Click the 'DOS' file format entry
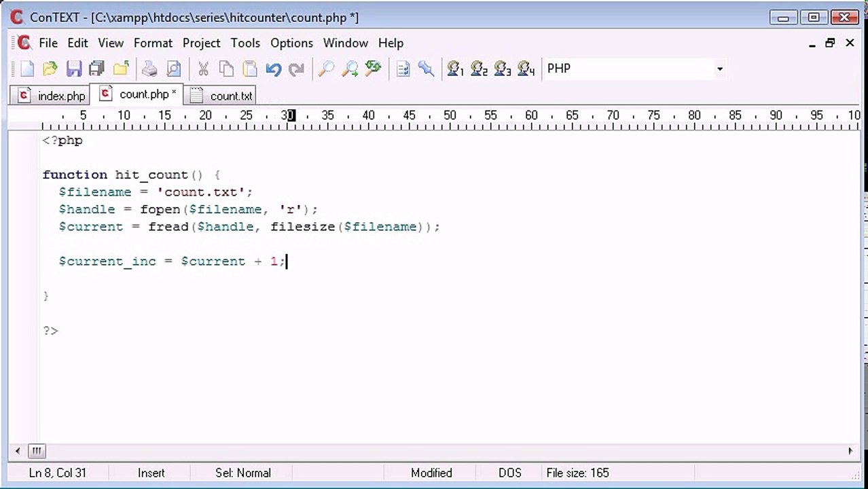The height and width of the screenshot is (489, 868). click(510, 473)
